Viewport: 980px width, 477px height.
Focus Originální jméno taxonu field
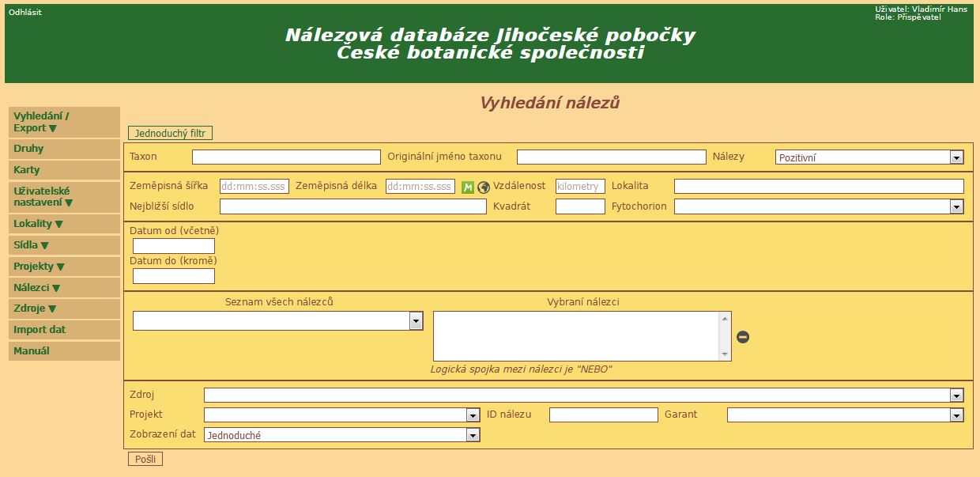611,157
